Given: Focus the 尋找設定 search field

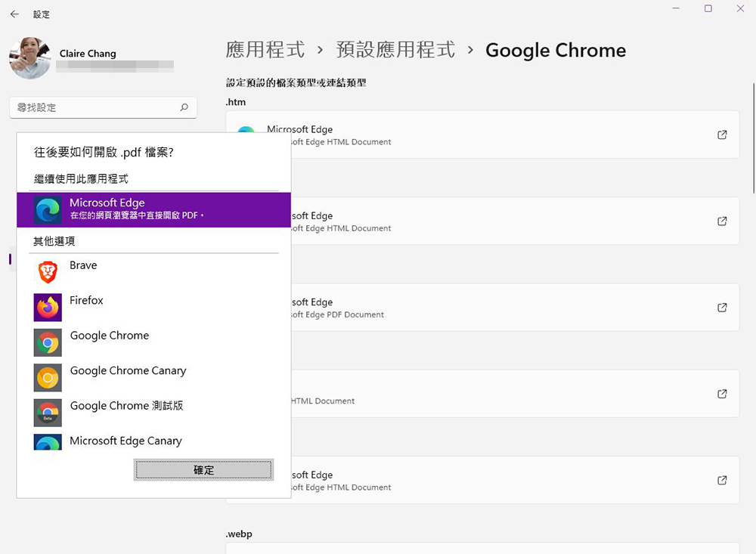Looking at the screenshot, I should [103, 107].
